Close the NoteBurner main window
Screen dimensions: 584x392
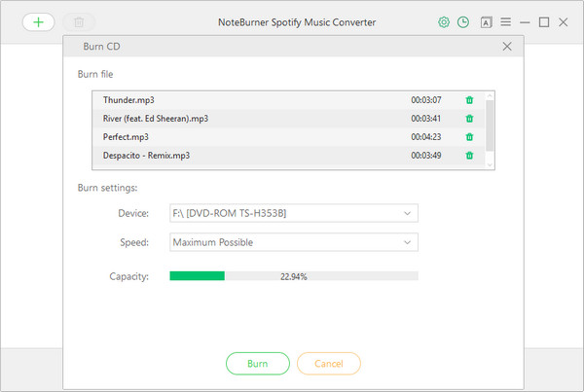(x=564, y=22)
